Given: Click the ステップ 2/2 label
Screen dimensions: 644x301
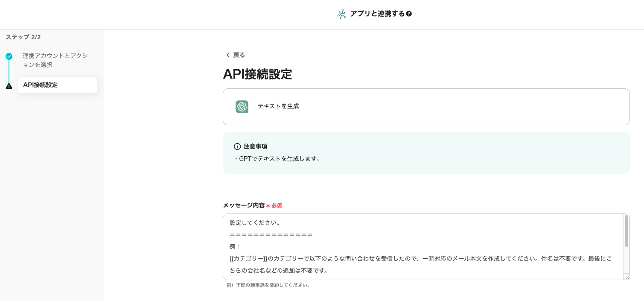Looking at the screenshot, I should pyautogui.click(x=23, y=37).
